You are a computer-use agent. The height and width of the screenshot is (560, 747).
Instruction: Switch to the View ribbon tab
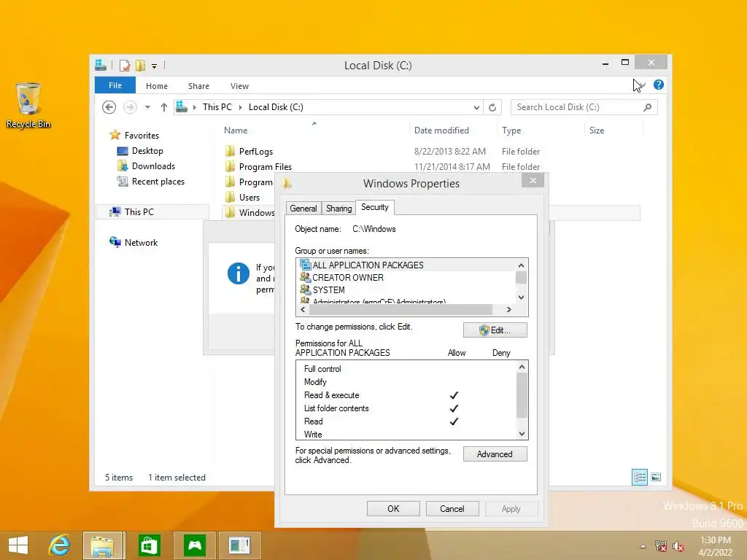point(239,86)
